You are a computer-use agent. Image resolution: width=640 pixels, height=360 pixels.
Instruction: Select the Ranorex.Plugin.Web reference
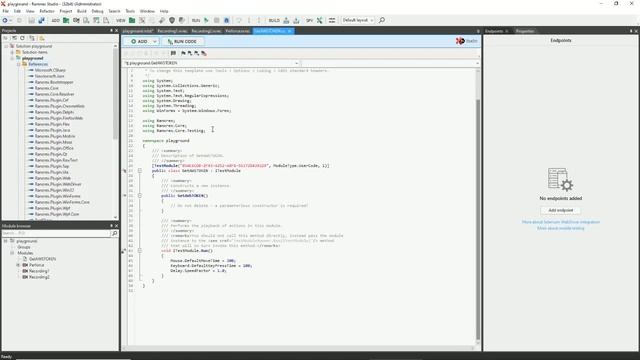click(53, 178)
